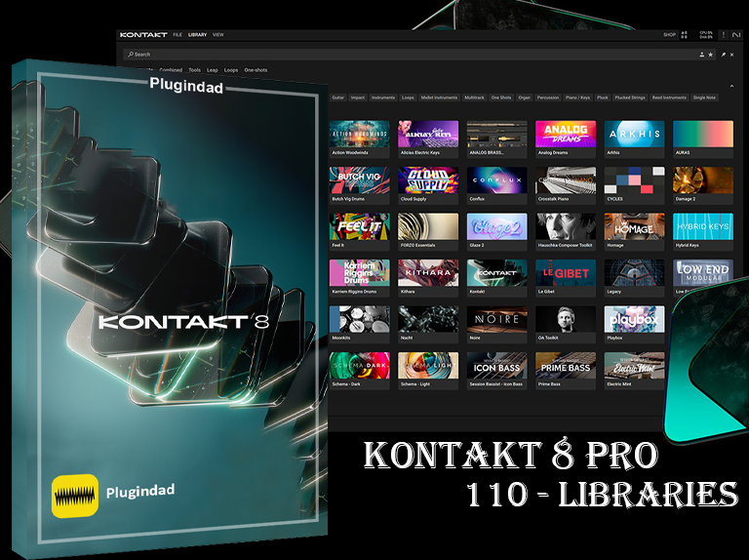Screen dimensions: 749x560
Task: Close the library browser panel
Action: click(x=731, y=55)
